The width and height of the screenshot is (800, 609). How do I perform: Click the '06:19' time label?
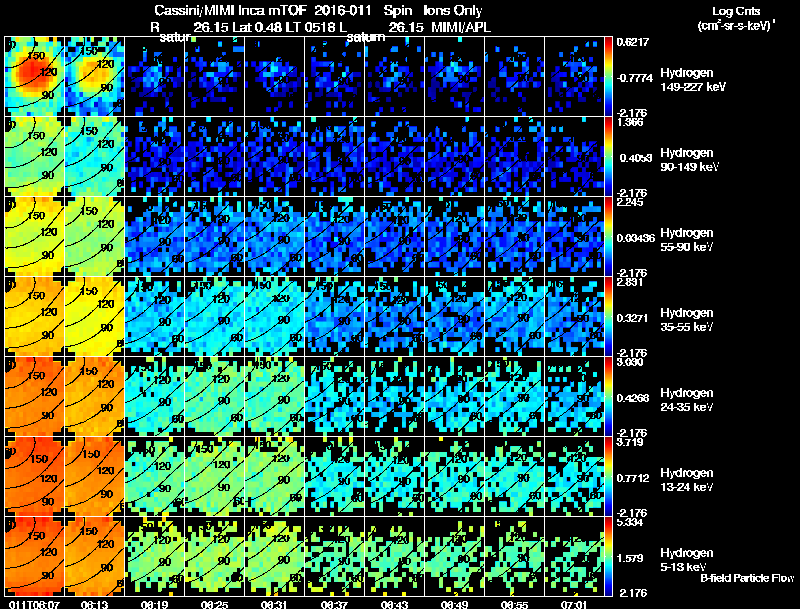coord(155,605)
